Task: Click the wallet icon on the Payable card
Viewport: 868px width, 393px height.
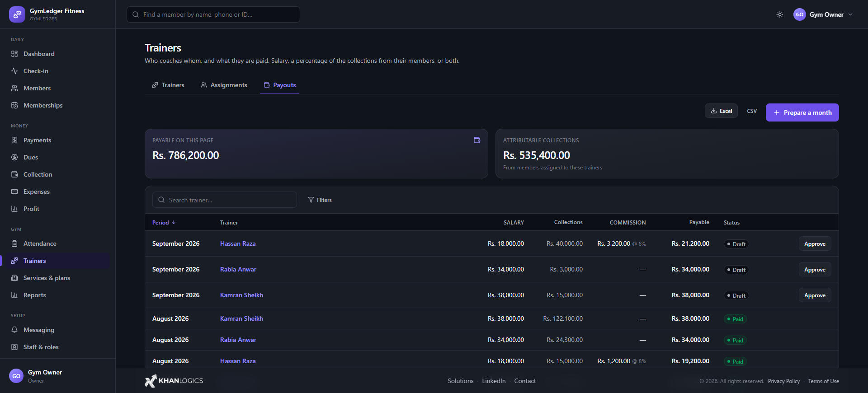Action: tap(477, 140)
